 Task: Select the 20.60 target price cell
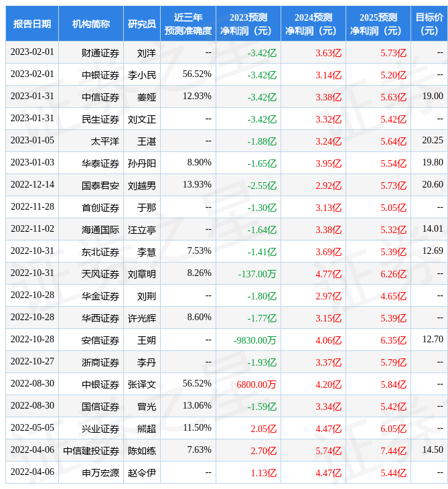coord(433,186)
